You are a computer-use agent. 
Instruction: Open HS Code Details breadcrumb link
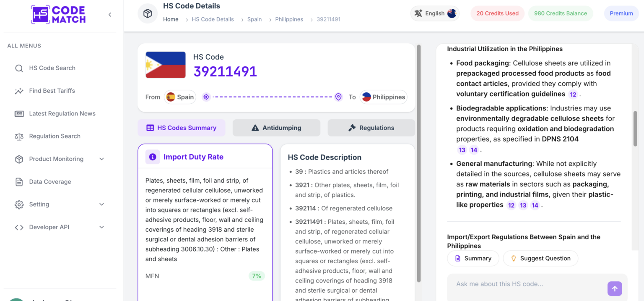(213, 19)
